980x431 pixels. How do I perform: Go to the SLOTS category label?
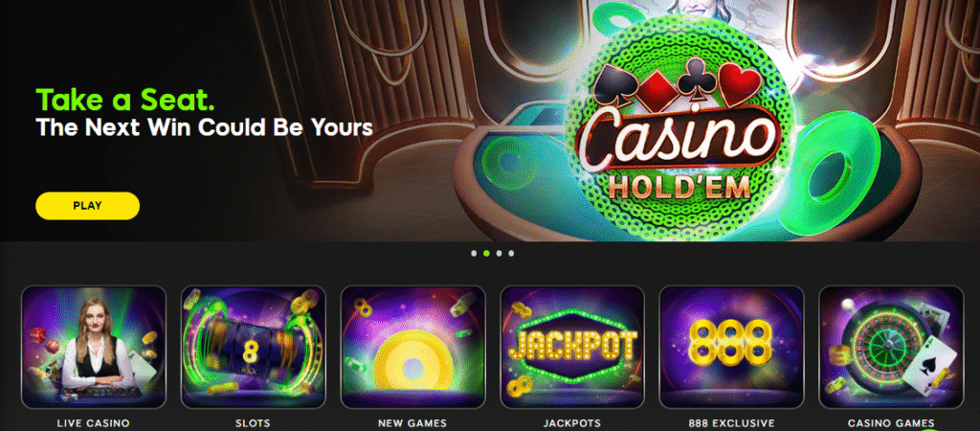coord(253,423)
